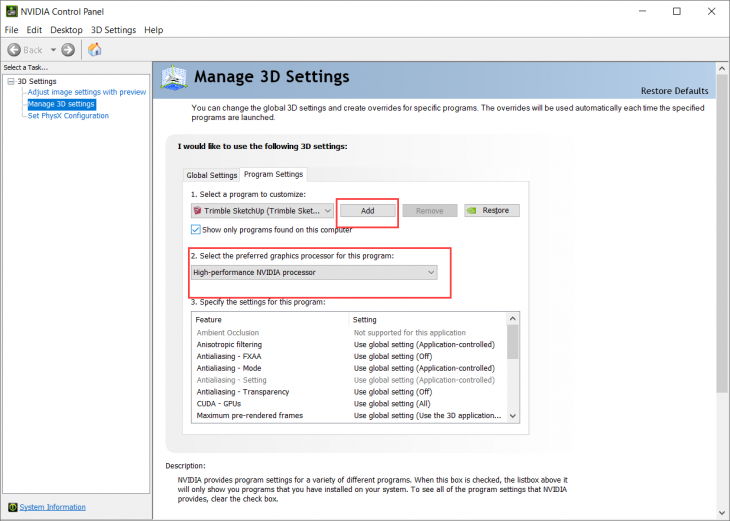Open the preferred graphics processor dropdown
This screenshot has height=521, width=730.
(314, 272)
